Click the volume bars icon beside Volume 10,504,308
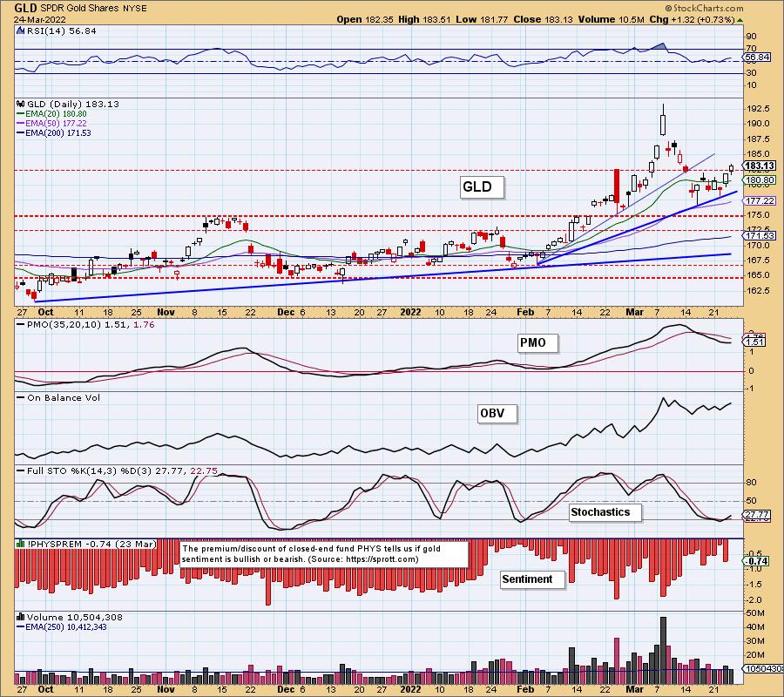 pos(21,617)
